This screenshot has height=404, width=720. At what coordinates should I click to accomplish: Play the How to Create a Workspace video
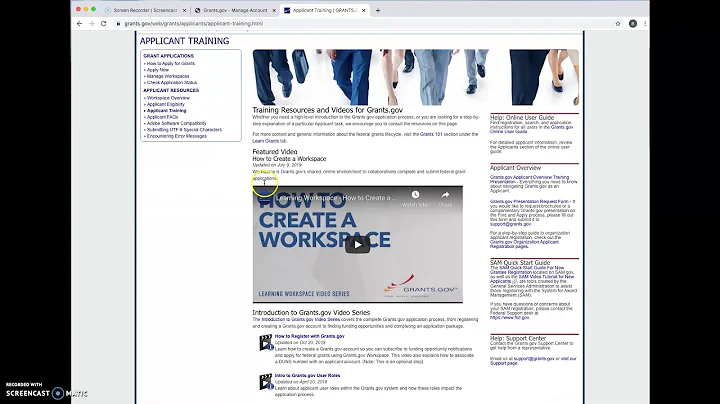tap(357, 245)
